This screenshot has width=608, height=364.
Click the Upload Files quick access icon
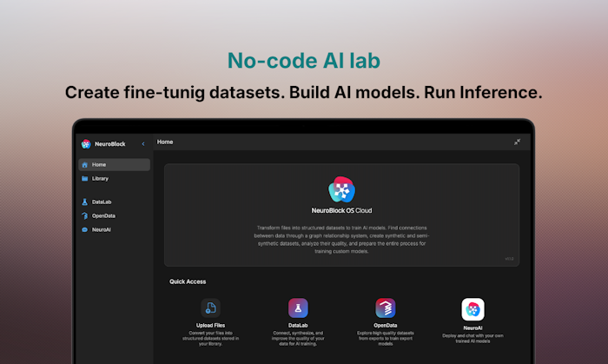tap(210, 308)
